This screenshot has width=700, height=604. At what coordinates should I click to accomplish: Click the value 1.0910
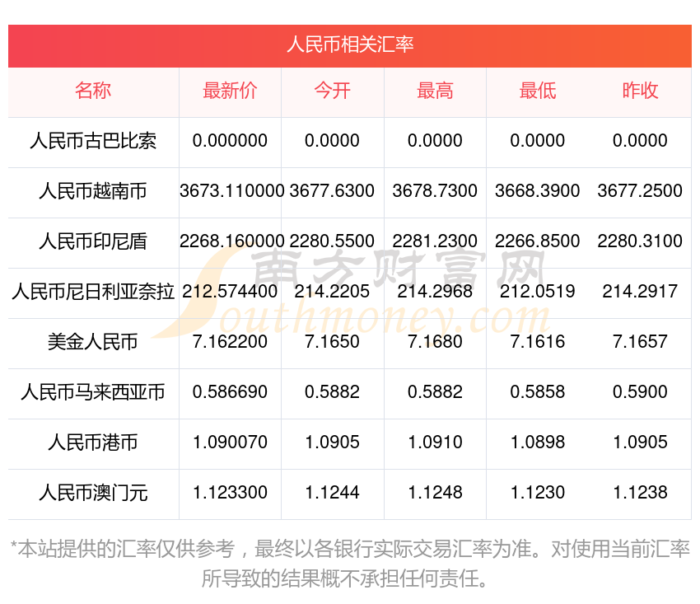coord(435,442)
